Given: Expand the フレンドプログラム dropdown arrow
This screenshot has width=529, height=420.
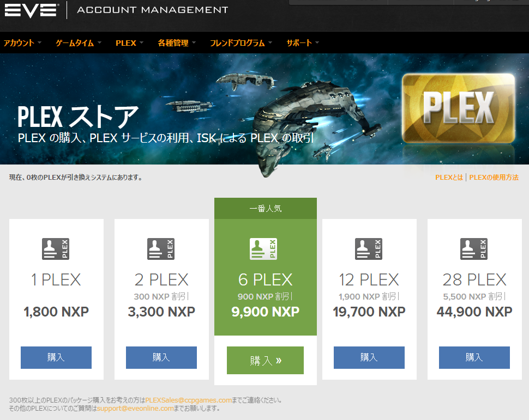Looking at the screenshot, I should point(270,42).
